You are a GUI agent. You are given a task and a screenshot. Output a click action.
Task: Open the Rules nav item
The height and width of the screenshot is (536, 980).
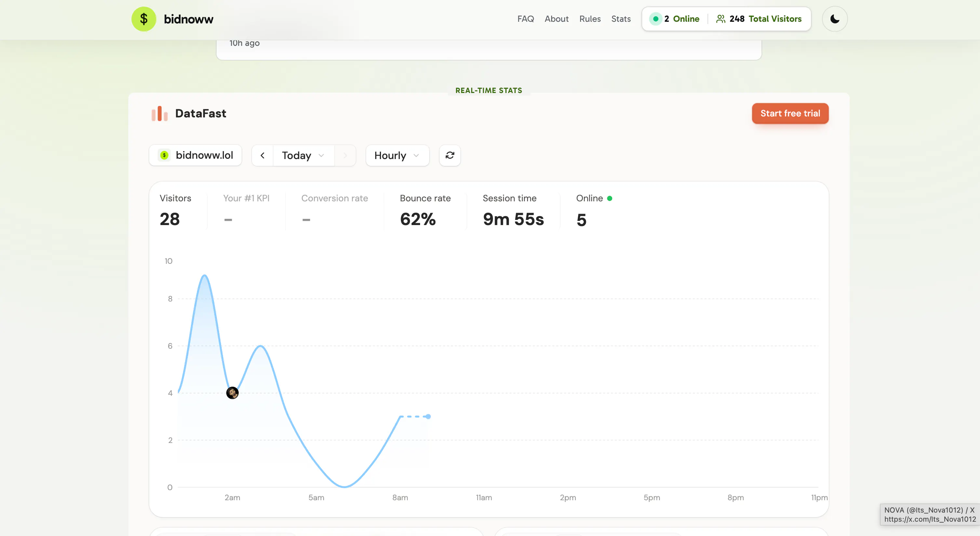[x=590, y=19]
